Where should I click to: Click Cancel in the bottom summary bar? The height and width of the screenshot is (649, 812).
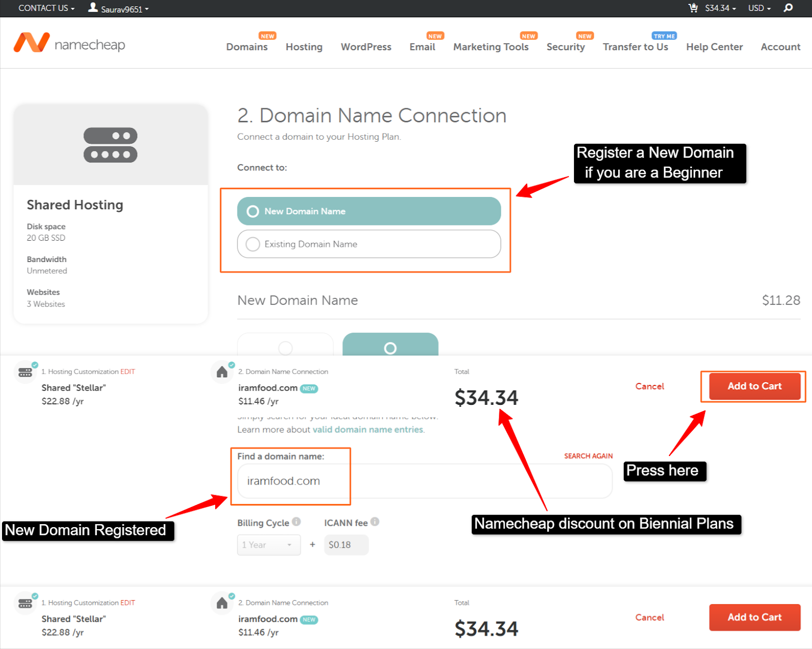pyautogui.click(x=650, y=618)
